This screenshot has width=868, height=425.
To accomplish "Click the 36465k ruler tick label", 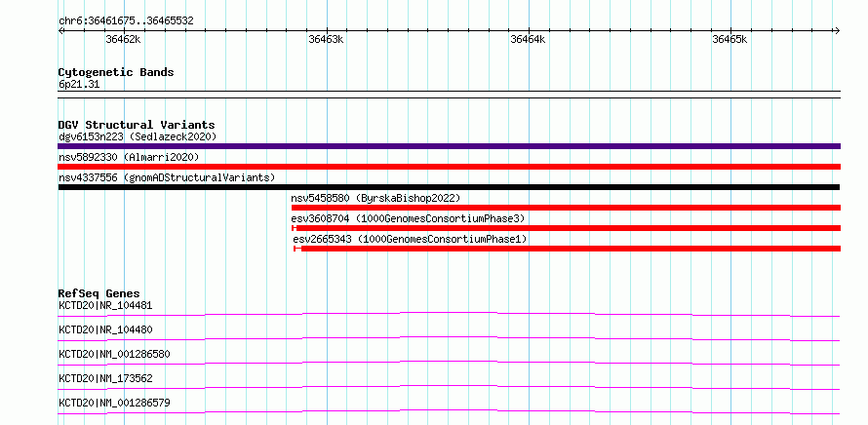I will coord(730,39).
